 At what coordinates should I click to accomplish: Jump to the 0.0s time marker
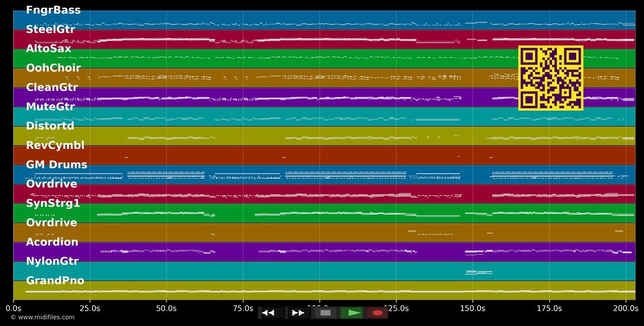coord(13,307)
